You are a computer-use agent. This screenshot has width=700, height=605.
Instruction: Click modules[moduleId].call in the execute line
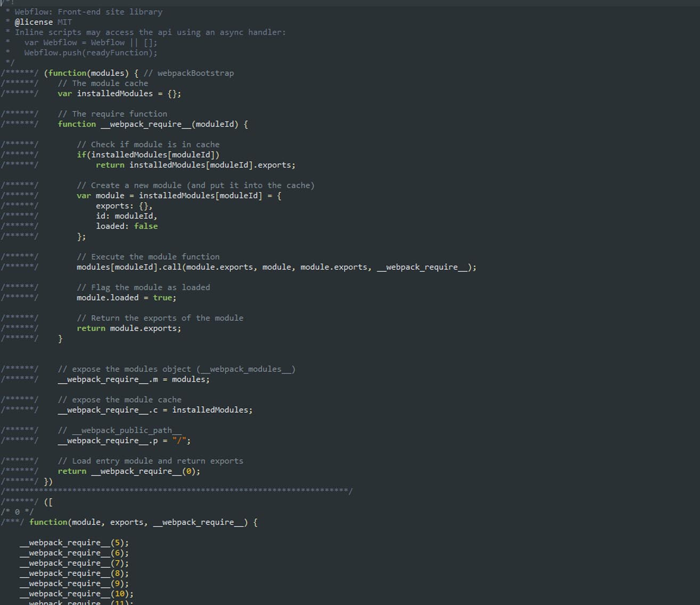point(129,267)
